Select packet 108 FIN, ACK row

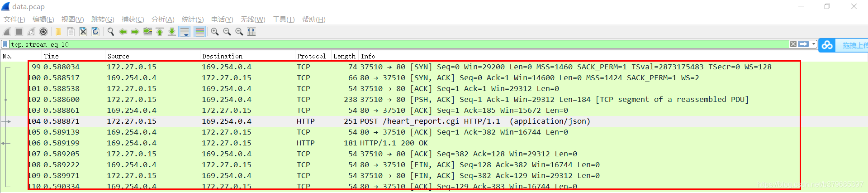(434, 164)
